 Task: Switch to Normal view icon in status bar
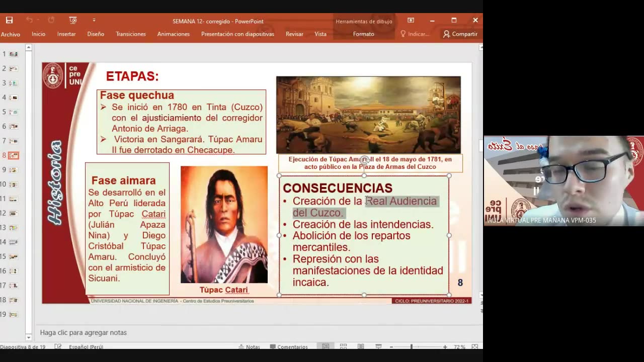click(326, 347)
